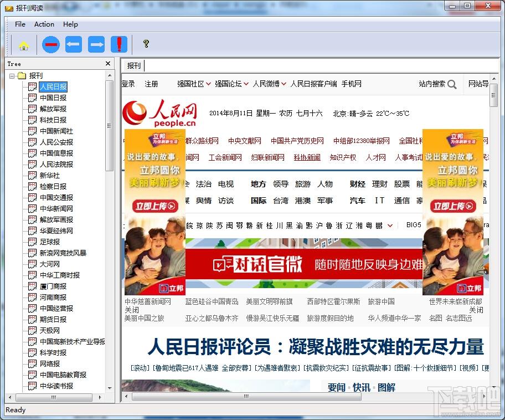505x420 pixels.
Task: Open the File menu
Action: click(20, 24)
